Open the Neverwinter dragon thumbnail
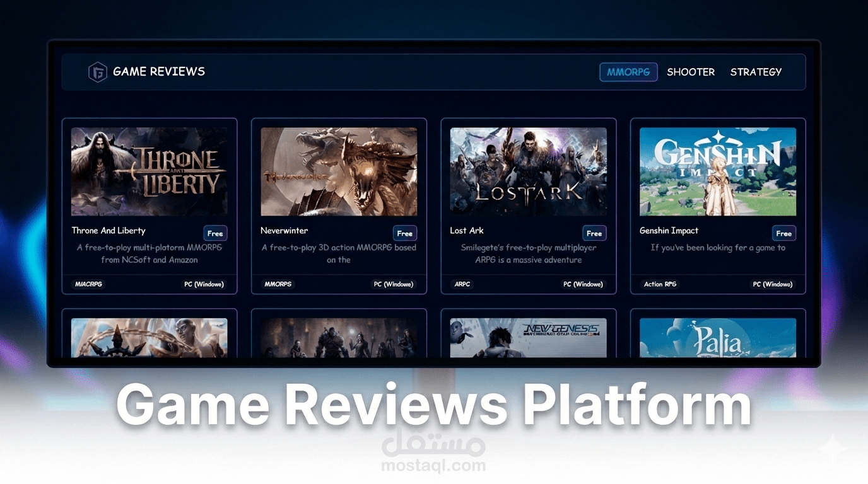 pos(339,171)
